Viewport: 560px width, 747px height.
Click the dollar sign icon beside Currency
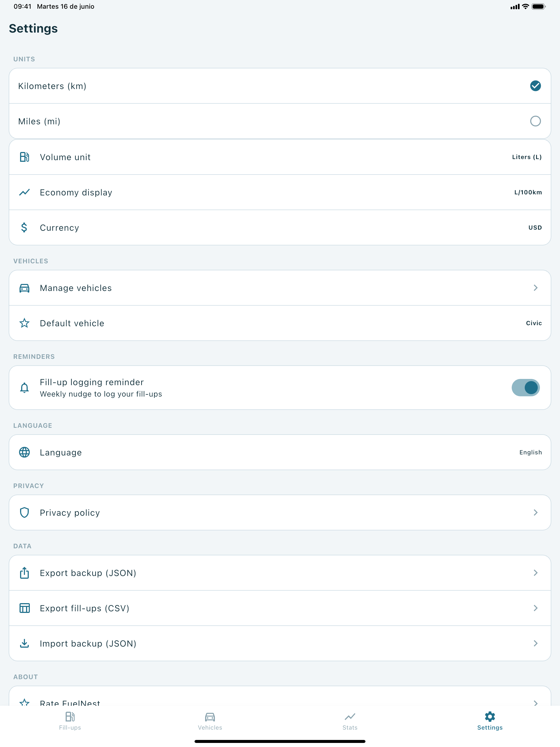click(24, 227)
